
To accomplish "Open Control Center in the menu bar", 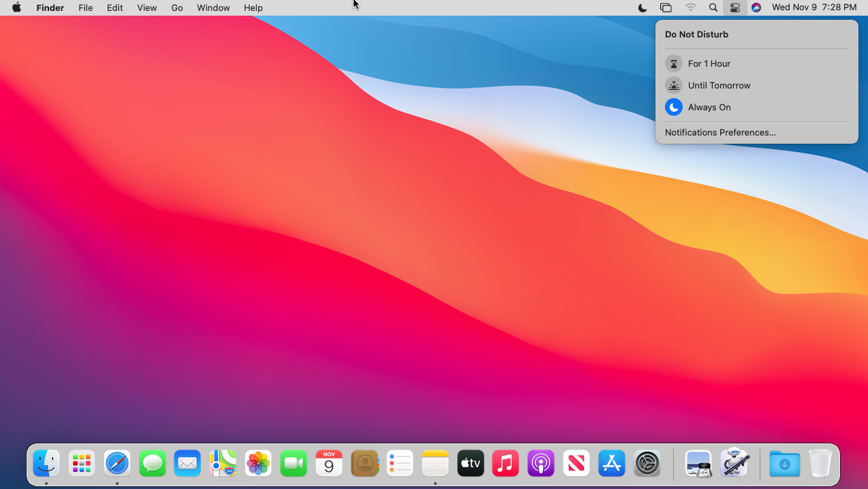I will pos(734,7).
